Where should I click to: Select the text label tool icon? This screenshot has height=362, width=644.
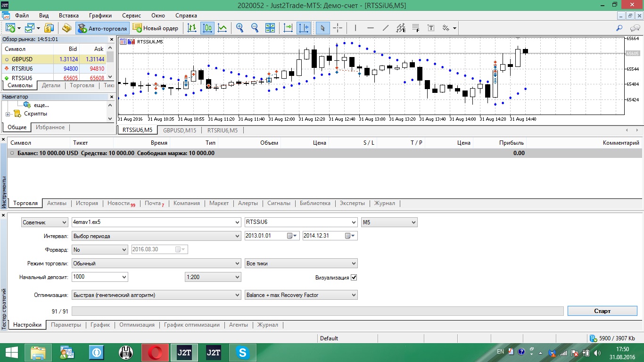click(431, 28)
